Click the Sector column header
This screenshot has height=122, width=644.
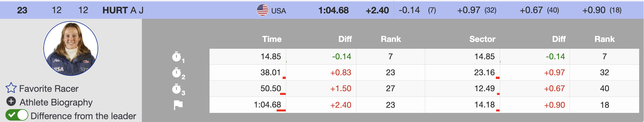pyautogui.click(x=482, y=39)
